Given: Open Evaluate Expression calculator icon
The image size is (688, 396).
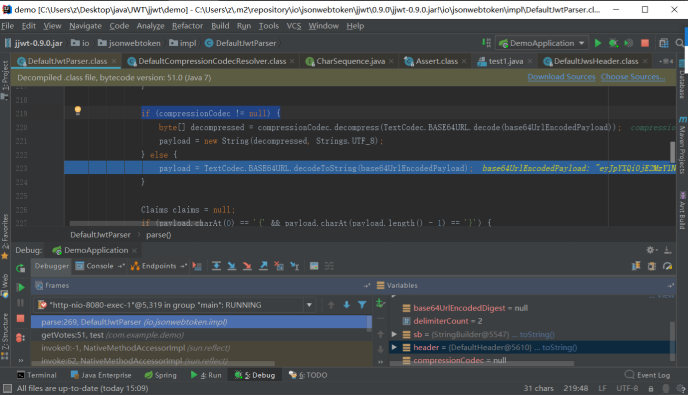Looking at the screenshot, I should point(314,266).
